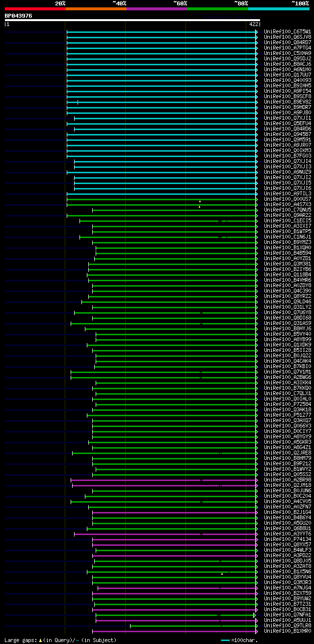Viewport: 314px width, 644px height.
Task: Choose the UniRef100_Q2JM18 label
Action: [x=288, y=485]
